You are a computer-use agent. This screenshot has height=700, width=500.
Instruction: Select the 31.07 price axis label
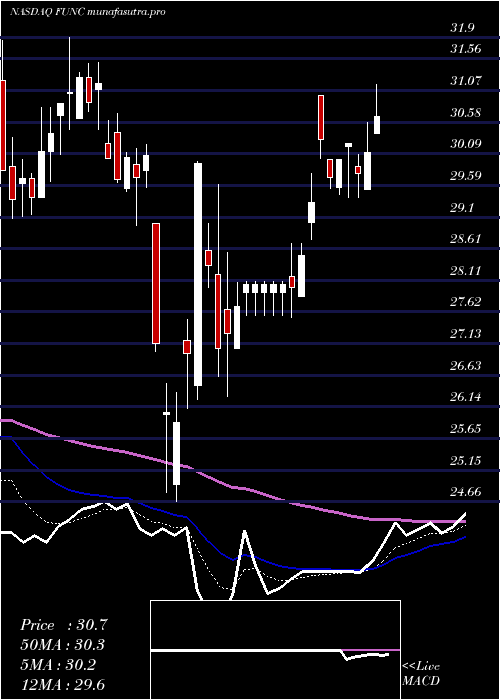466,81
